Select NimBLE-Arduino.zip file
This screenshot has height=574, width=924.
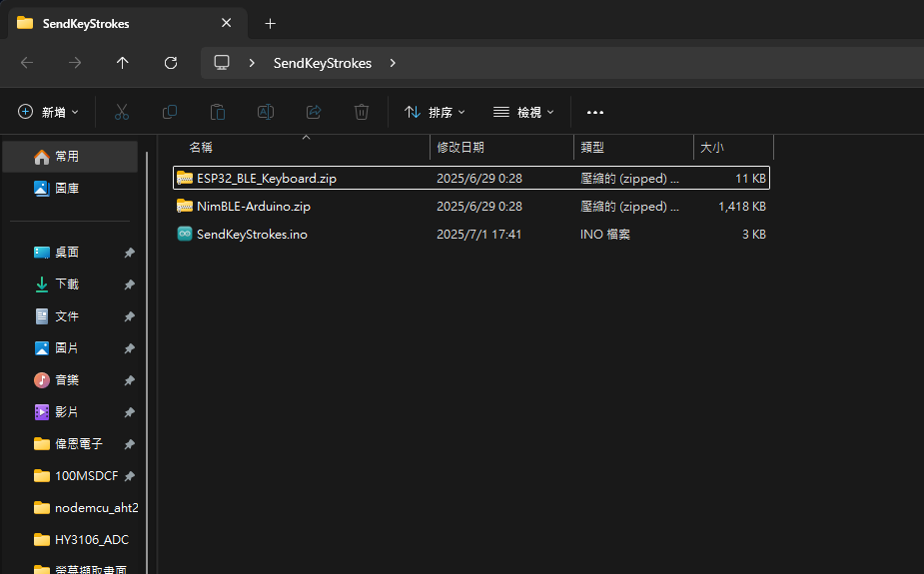471,206
